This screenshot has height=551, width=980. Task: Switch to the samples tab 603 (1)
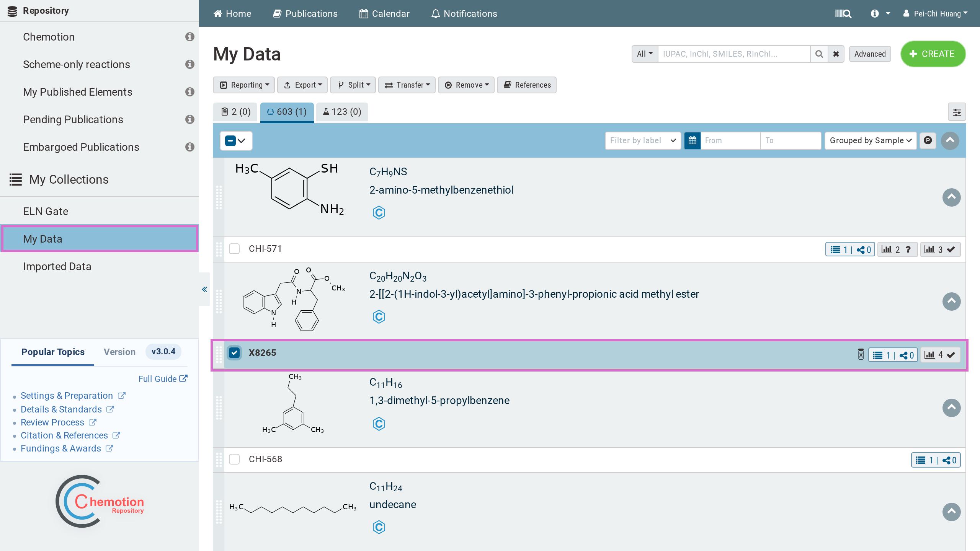pos(287,112)
